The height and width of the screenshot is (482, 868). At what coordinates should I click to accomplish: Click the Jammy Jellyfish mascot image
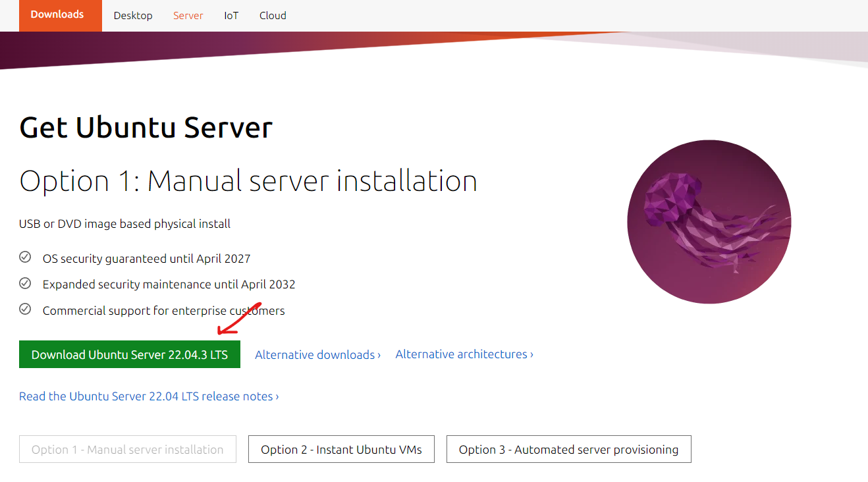[x=709, y=222]
